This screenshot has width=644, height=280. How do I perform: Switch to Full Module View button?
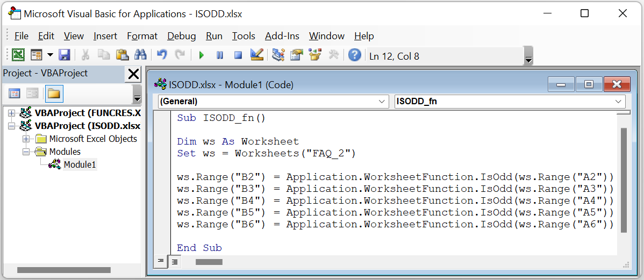[x=175, y=261]
